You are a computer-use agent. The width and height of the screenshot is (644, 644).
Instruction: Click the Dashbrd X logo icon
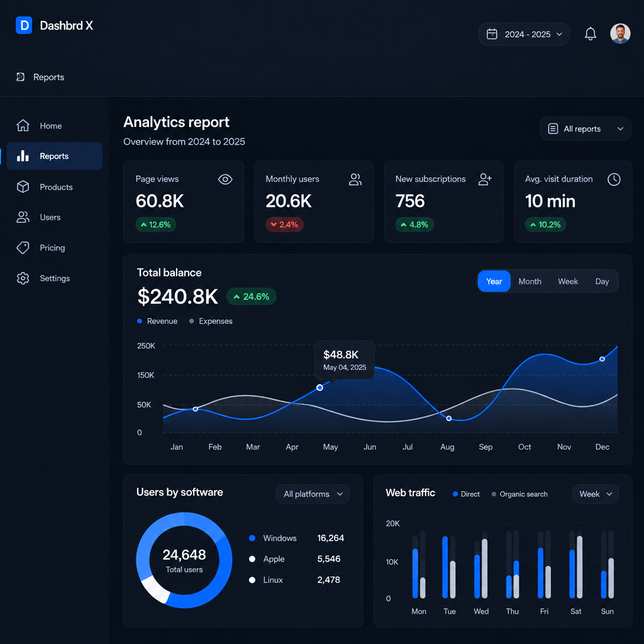(24, 25)
